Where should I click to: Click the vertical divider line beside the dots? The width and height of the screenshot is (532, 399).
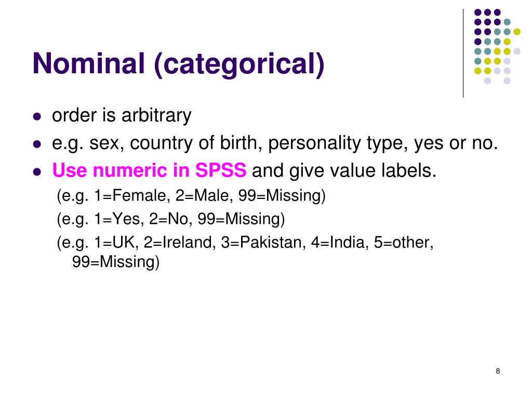pos(463,54)
